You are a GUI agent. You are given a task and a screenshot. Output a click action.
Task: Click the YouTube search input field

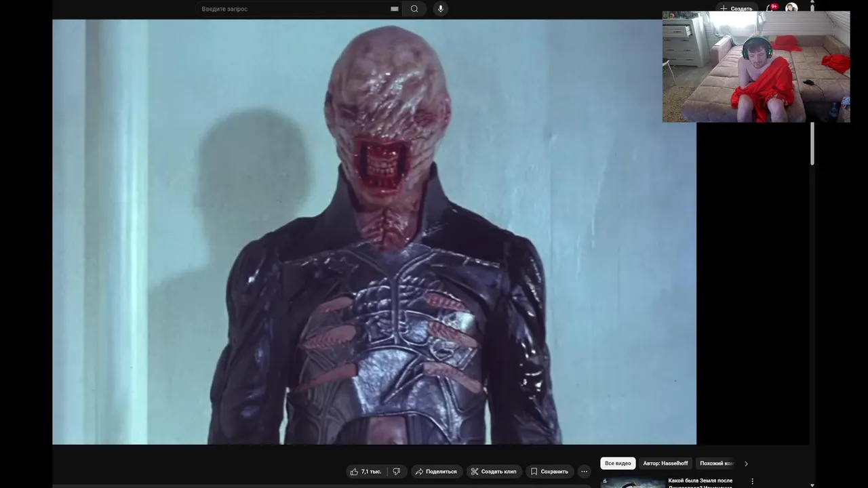point(299,9)
